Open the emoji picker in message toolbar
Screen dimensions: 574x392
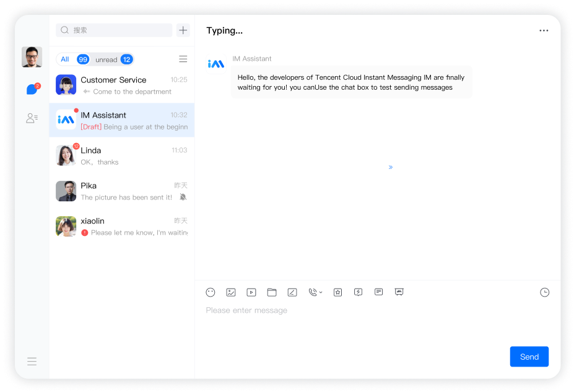[x=211, y=292]
